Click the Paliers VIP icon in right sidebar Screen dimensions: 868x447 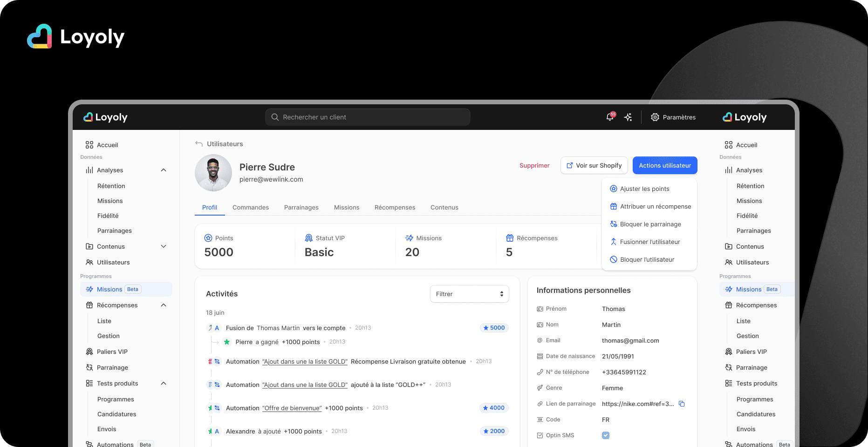pyautogui.click(x=729, y=352)
